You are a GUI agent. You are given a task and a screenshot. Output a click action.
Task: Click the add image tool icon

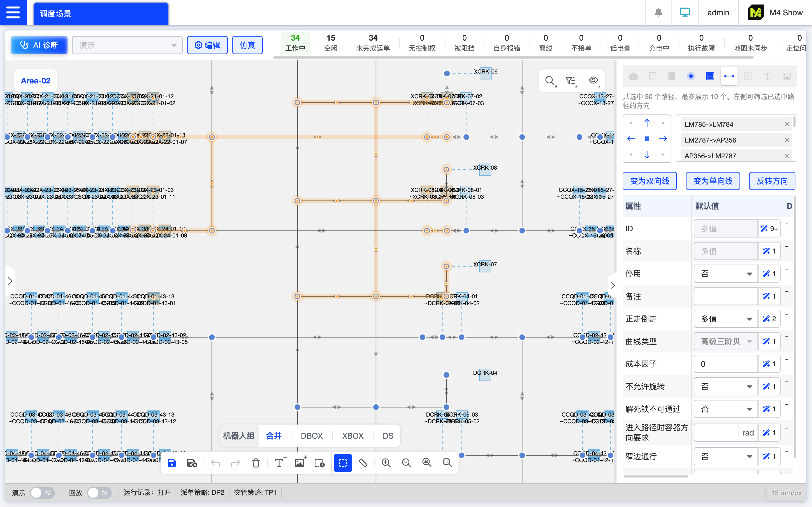click(x=300, y=463)
